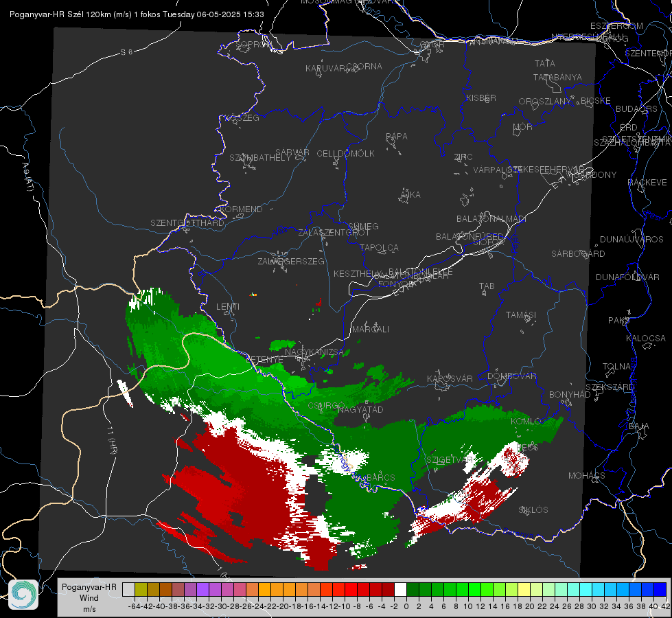
Task: Select the DUNAÚJVÁROS label
Action: tap(632, 240)
